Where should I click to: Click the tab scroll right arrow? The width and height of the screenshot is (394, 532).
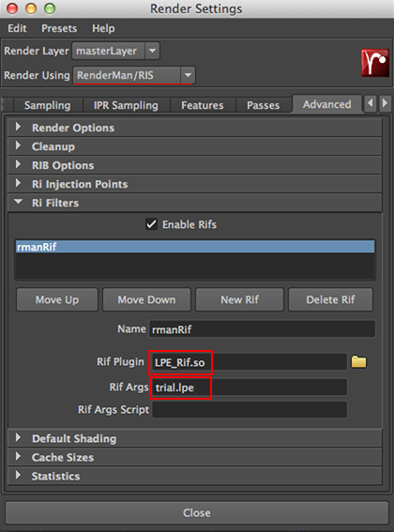tap(385, 103)
